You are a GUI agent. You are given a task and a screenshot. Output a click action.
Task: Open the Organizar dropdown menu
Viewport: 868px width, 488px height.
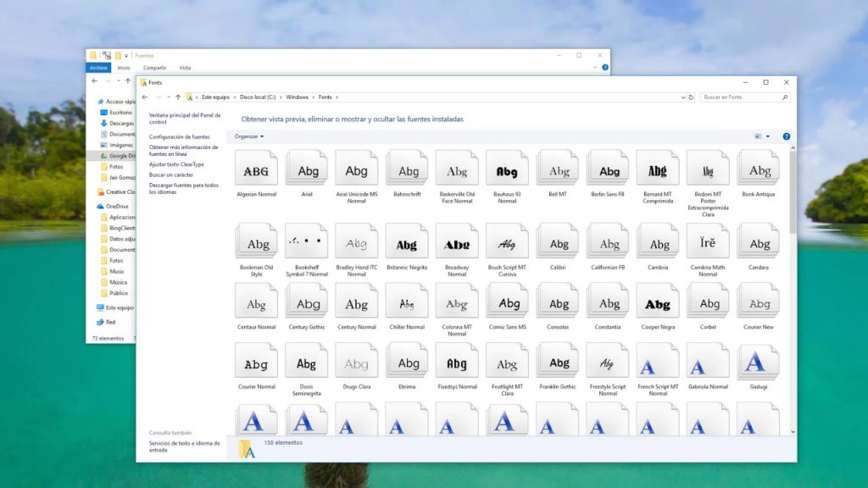[246, 136]
